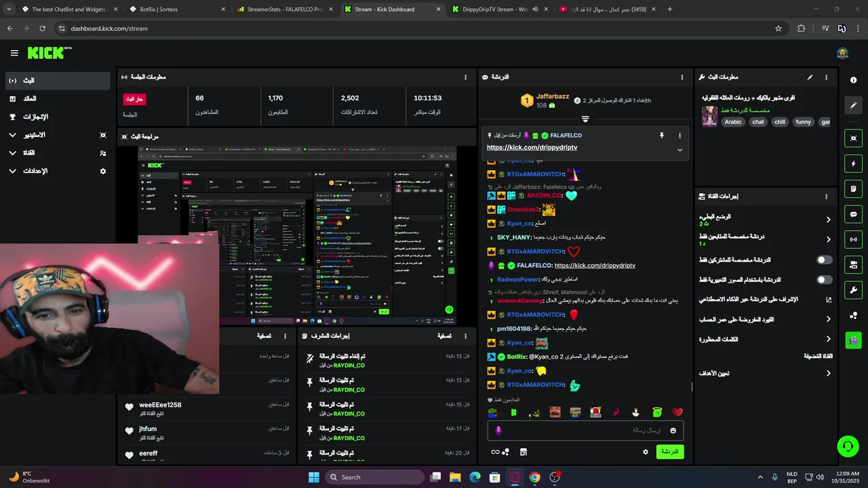
Task: Open Google Chrome from the taskbar
Action: (534, 477)
